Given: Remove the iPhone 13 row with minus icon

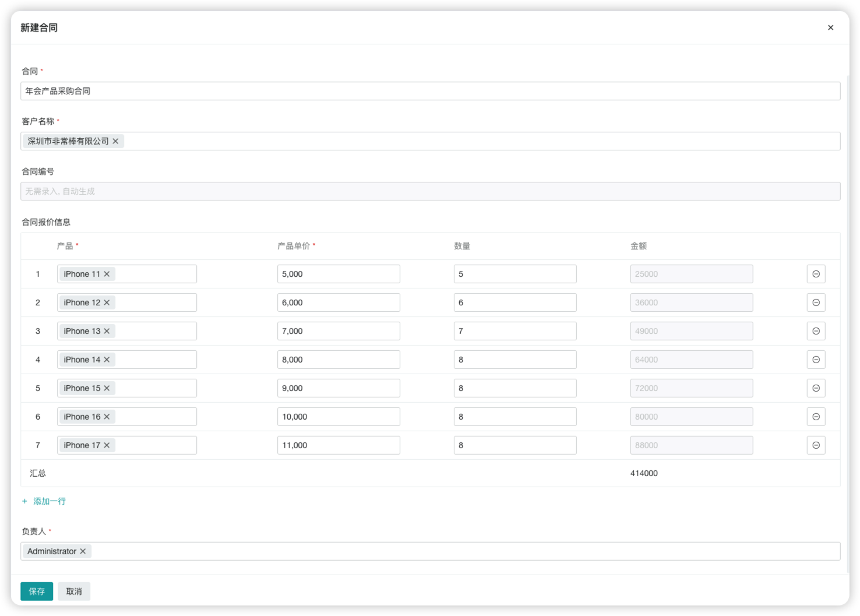Looking at the screenshot, I should point(816,331).
